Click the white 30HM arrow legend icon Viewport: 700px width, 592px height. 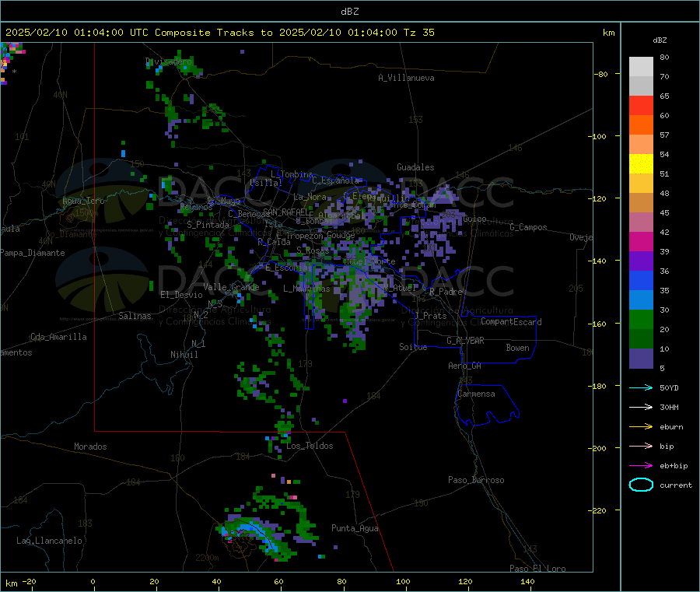click(x=641, y=407)
